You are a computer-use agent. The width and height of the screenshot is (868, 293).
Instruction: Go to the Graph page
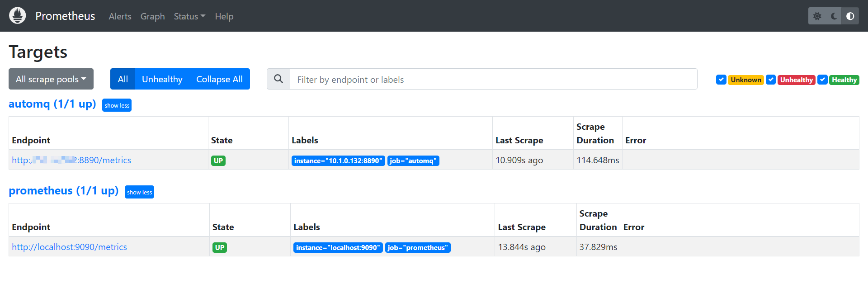pos(152,16)
